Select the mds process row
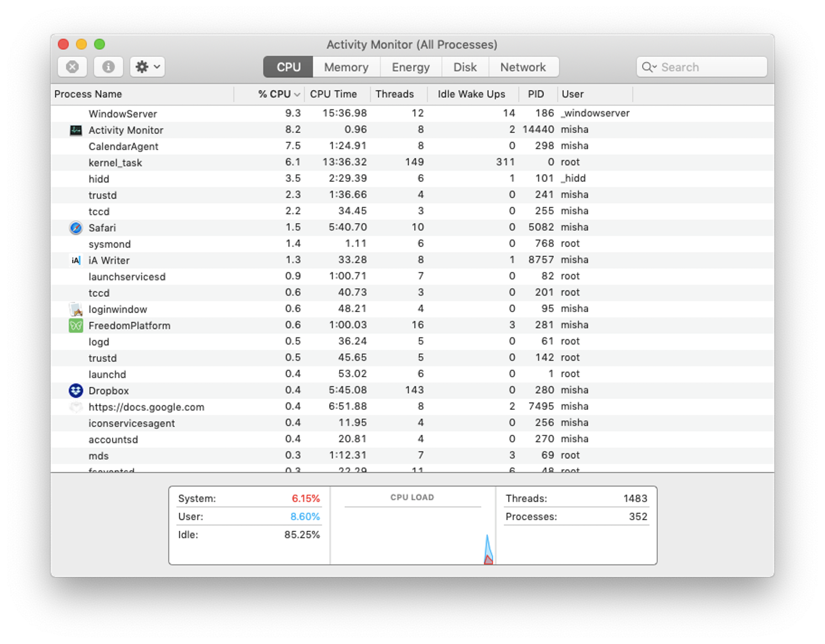Screen dimensions: 825x644 [x=412, y=456]
